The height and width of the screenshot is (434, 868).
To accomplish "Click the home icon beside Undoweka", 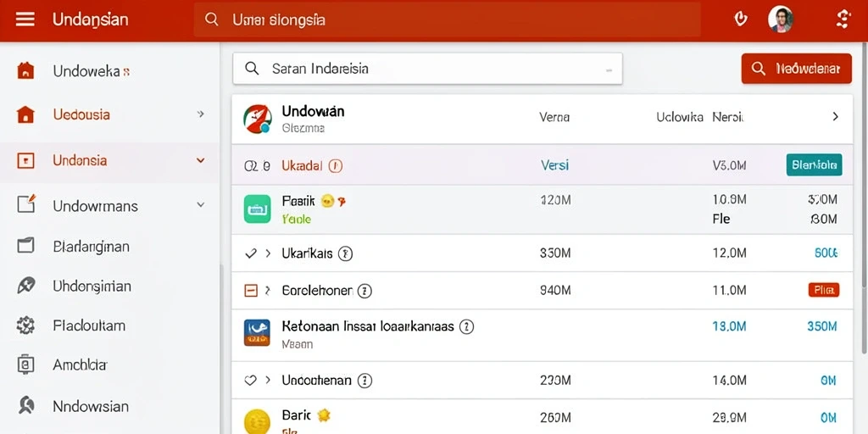I will [25, 71].
